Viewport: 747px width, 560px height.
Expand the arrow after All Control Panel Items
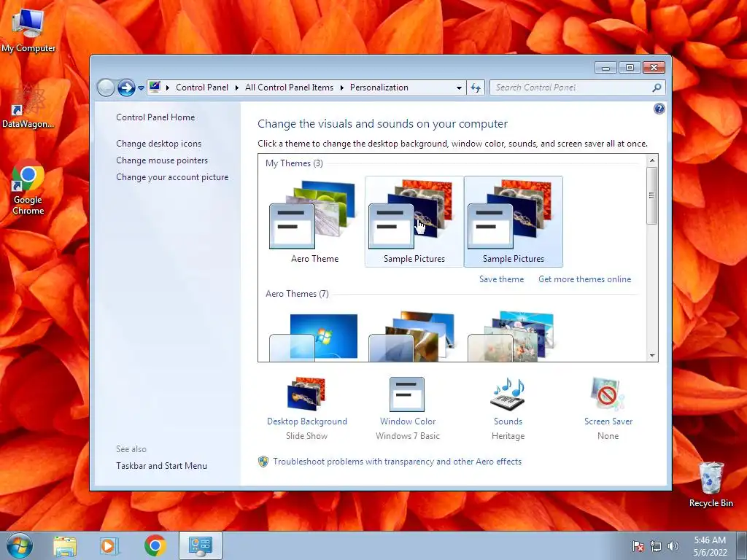pyautogui.click(x=341, y=87)
